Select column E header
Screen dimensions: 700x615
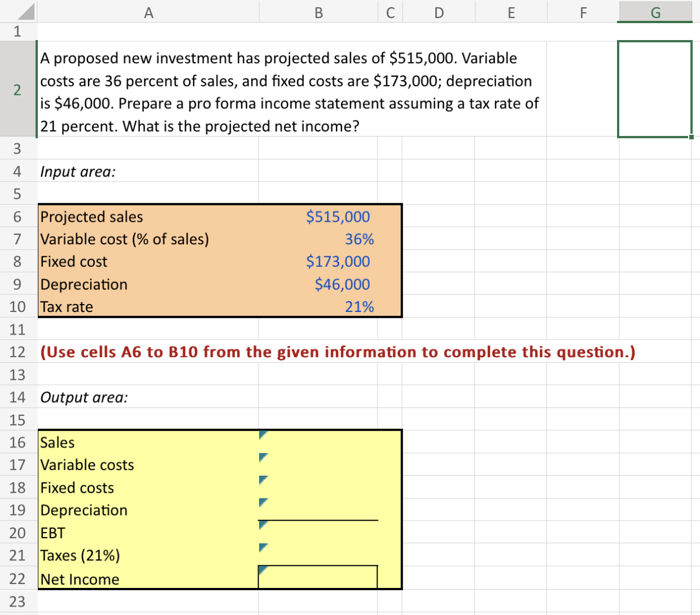tap(511, 12)
